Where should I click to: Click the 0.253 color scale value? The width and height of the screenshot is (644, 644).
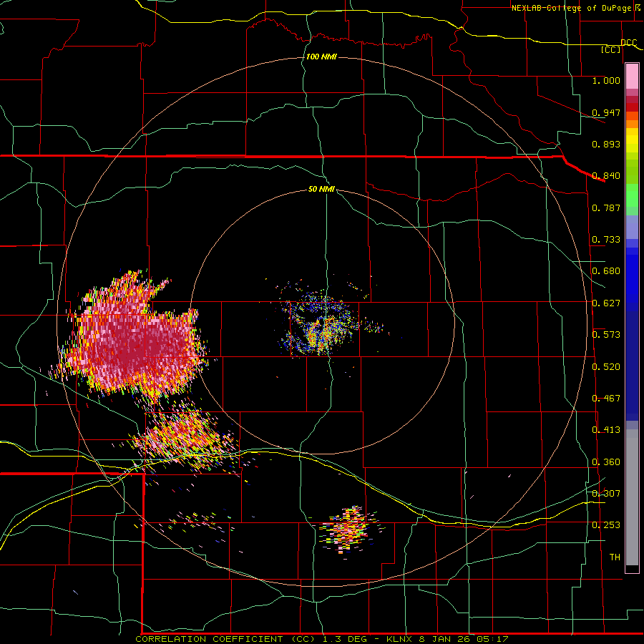click(606, 525)
